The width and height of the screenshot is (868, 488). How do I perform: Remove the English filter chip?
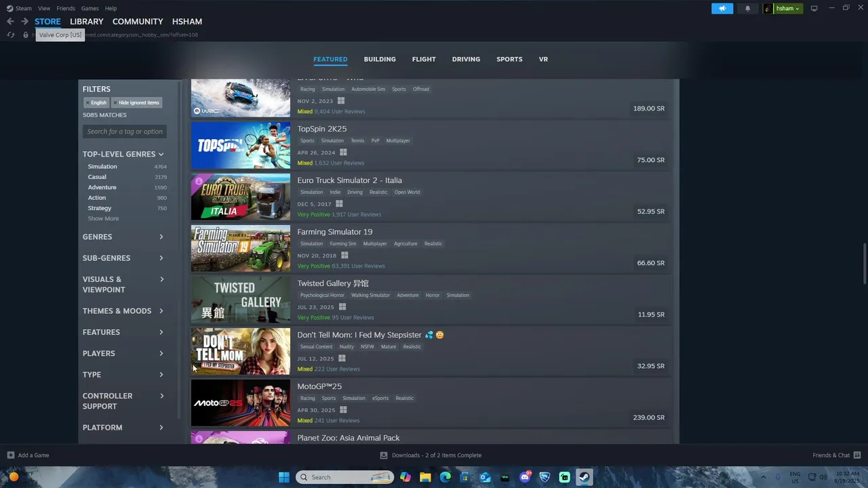click(96, 102)
